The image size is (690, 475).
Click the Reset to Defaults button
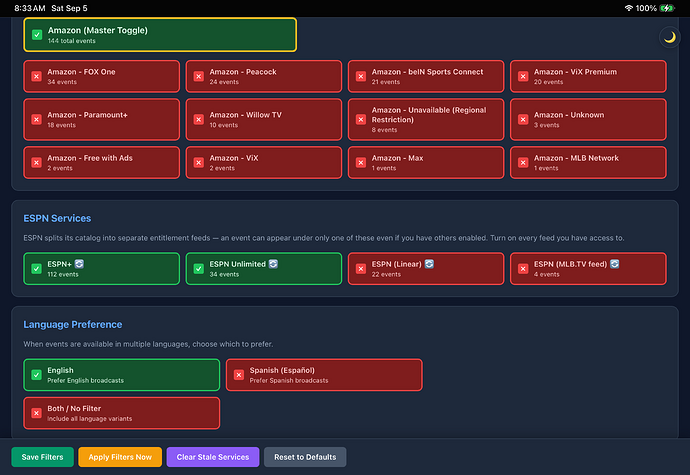pos(305,457)
